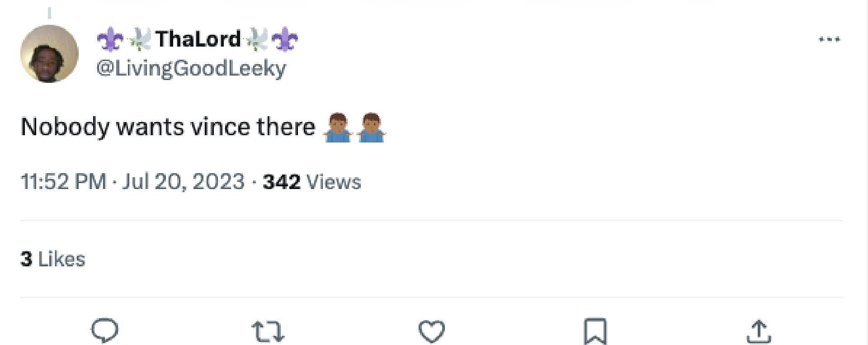The image size is (868, 345).
Task: Bookmark this tweet
Action: point(595,331)
